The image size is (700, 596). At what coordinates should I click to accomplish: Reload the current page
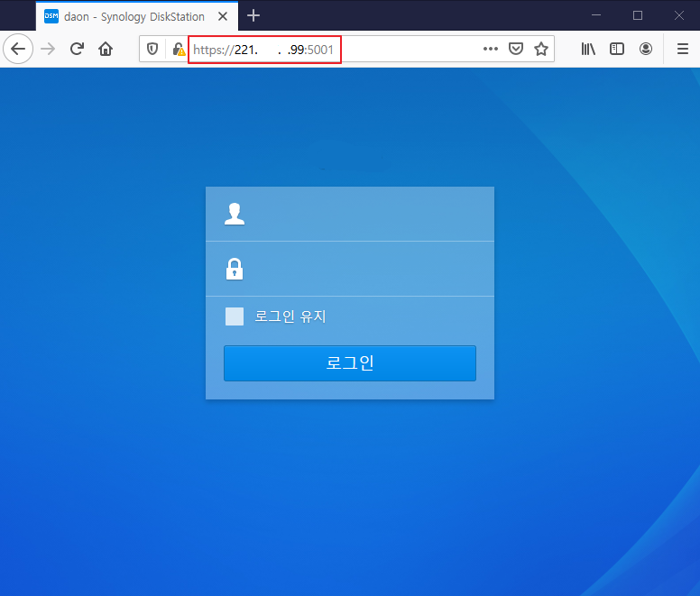click(77, 49)
